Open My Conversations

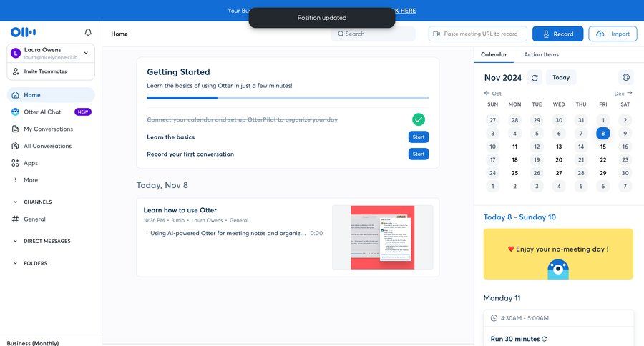[51, 129]
